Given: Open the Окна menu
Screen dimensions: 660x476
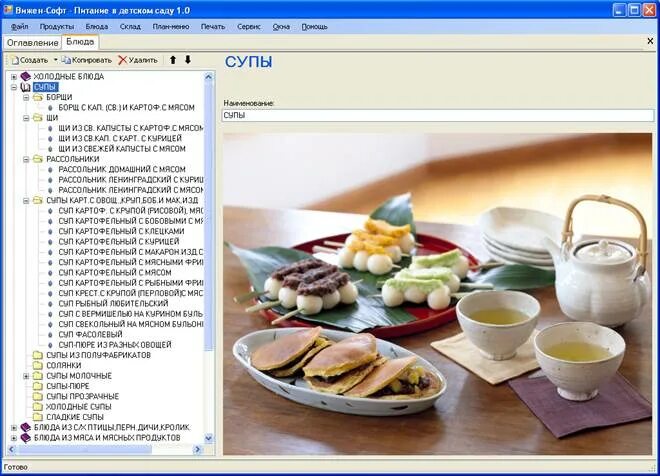Looking at the screenshot, I should pos(281,27).
